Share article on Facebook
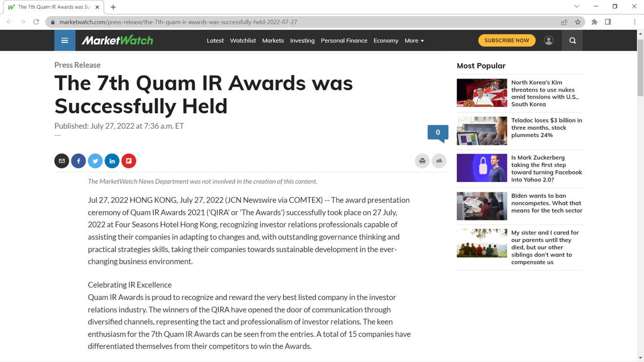This screenshot has height=362, width=644. pos(79,161)
